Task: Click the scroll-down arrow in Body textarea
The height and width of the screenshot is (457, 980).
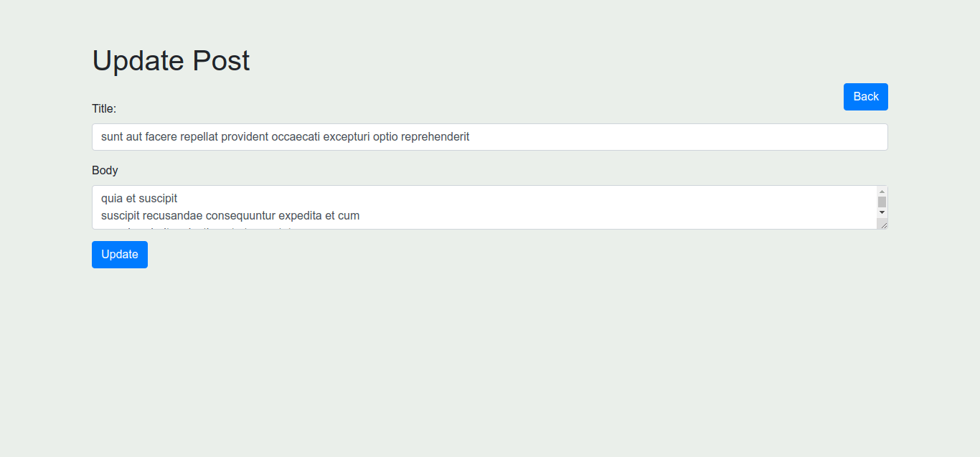Action: [882, 213]
